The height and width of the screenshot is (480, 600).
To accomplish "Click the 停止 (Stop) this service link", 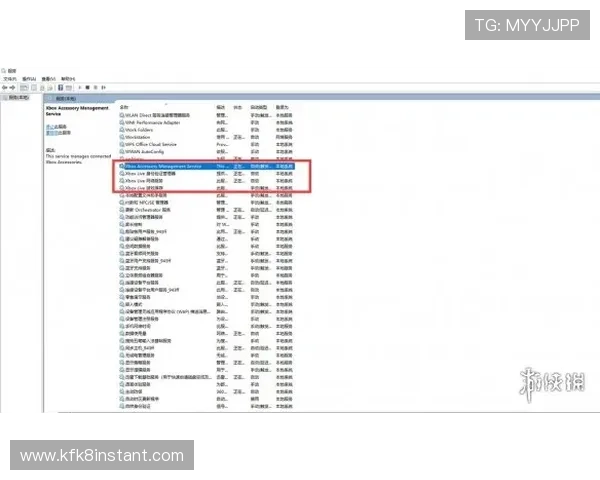I will coord(52,127).
